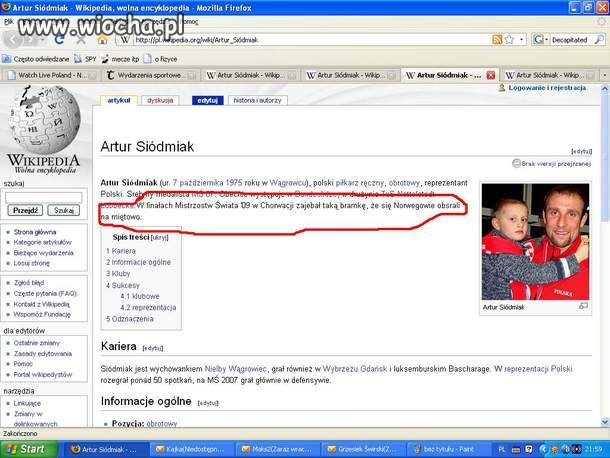Switch to the Kajka chat taskbar item
610x458 pixels.
192,449
